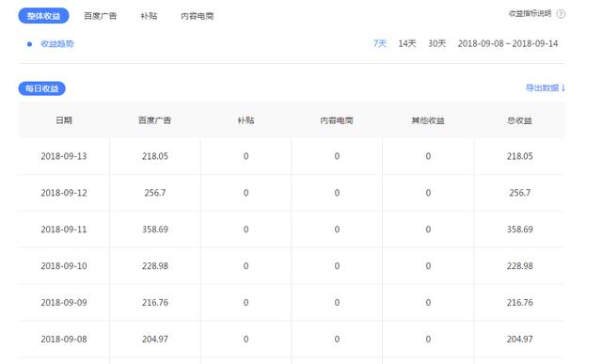Click 218.05 in the 总收益 column

click(520, 156)
